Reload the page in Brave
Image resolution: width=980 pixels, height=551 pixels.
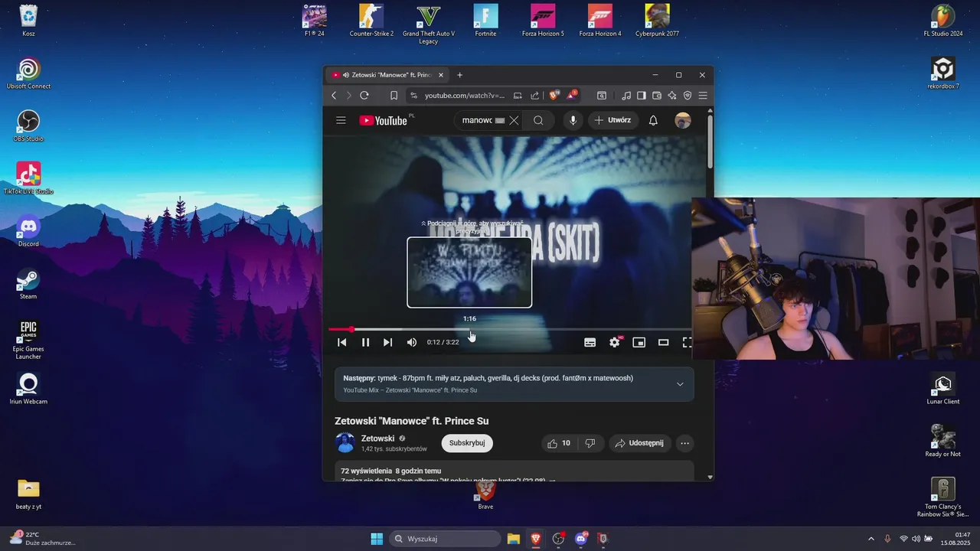click(364, 96)
